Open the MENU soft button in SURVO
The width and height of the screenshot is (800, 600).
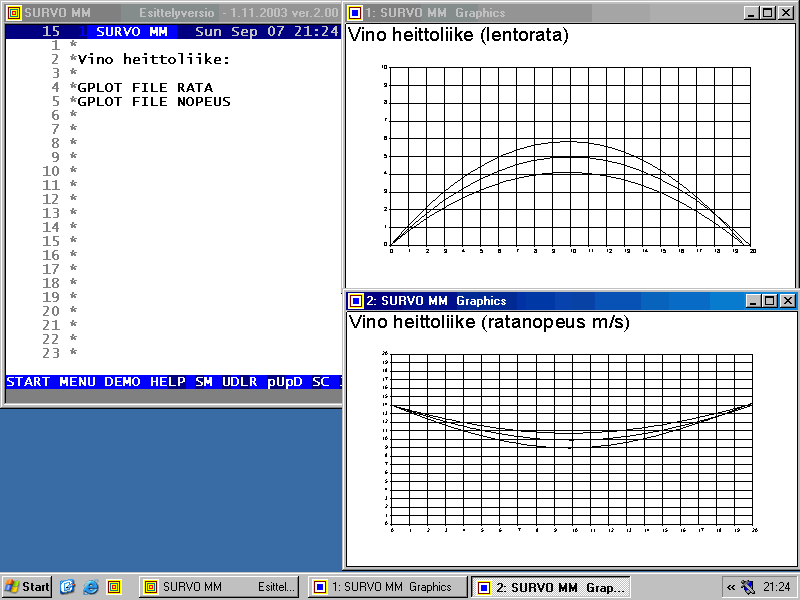tap(77, 382)
